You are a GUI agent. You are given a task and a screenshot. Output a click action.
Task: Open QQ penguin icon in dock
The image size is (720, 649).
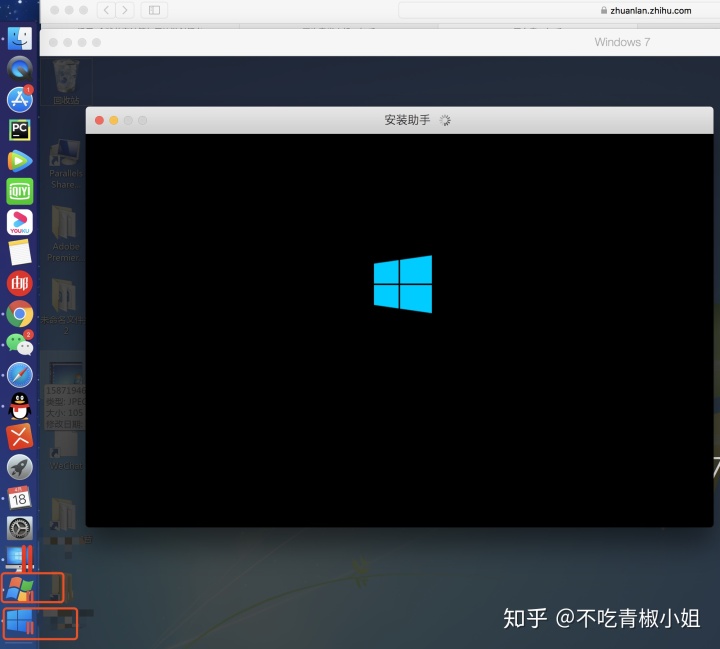coord(20,406)
